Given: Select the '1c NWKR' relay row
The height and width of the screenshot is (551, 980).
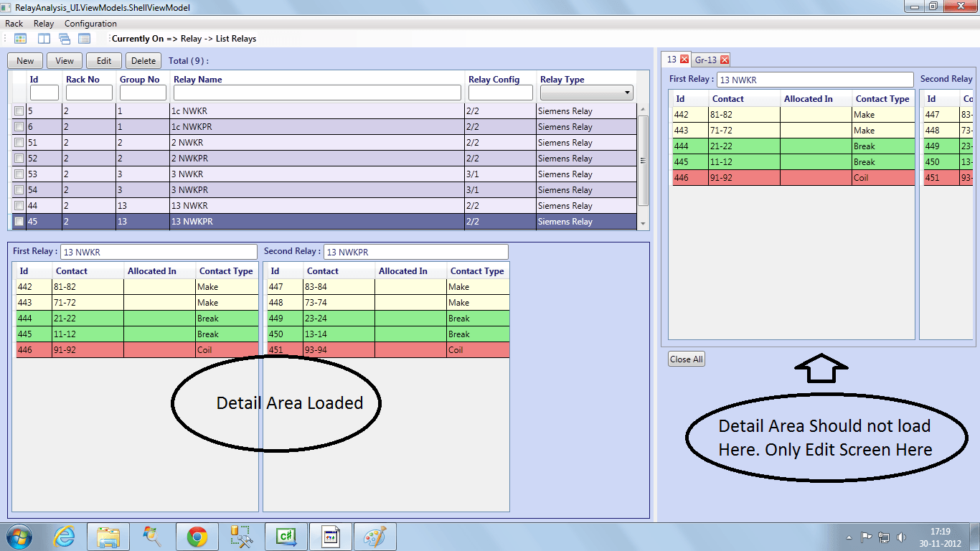Looking at the screenshot, I should pyautogui.click(x=324, y=111).
